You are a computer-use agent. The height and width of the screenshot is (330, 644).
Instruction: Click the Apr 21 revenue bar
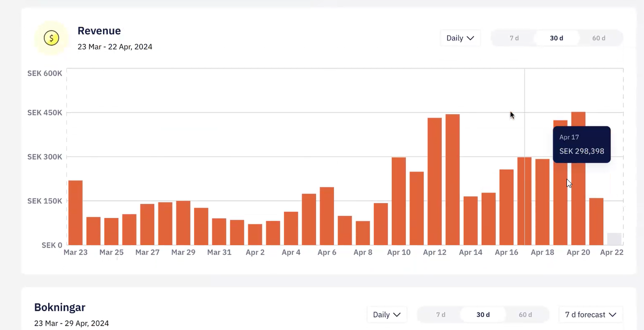596,222
